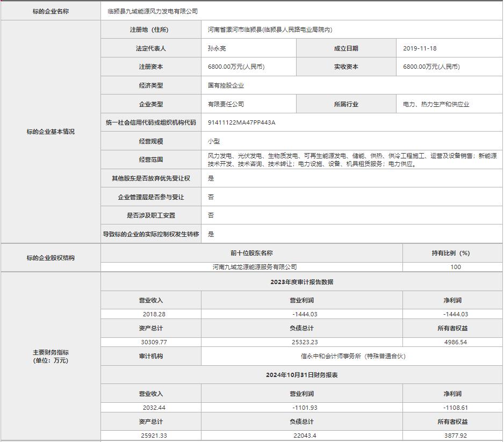Screen dimensions: 504x442
Task: Select net profit value -1108.61
Action: click(x=455, y=408)
